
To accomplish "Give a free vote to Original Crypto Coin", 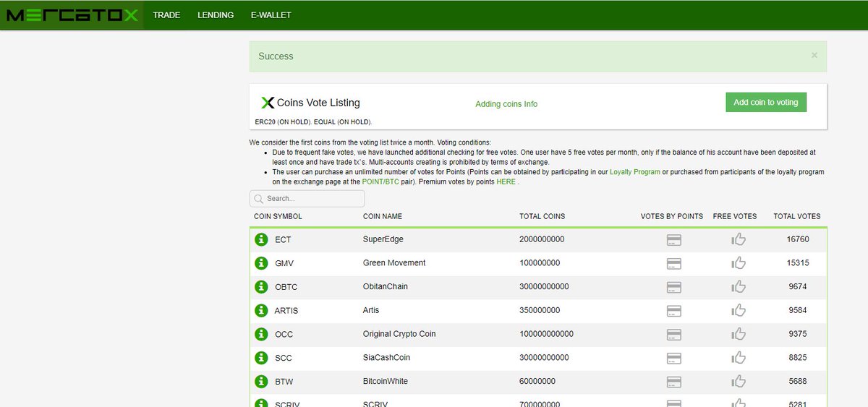I will click(x=739, y=334).
